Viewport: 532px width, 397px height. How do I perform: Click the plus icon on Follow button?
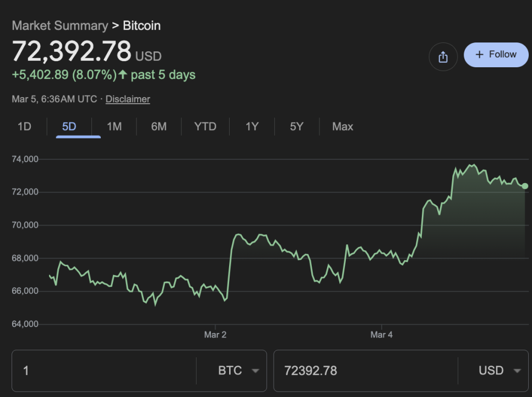479,55
